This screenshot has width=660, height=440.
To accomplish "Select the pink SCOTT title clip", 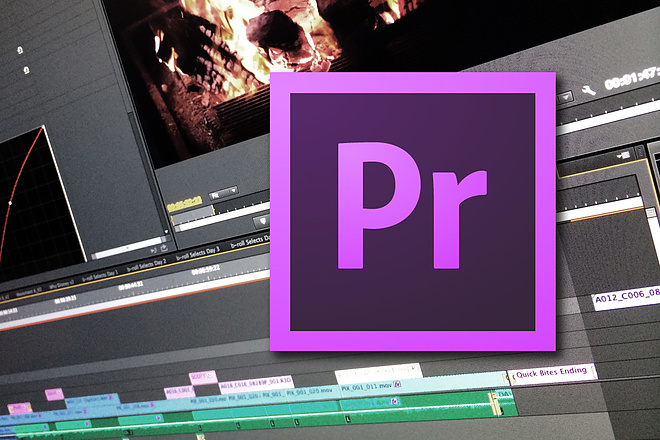I will (x=203, y=376).
